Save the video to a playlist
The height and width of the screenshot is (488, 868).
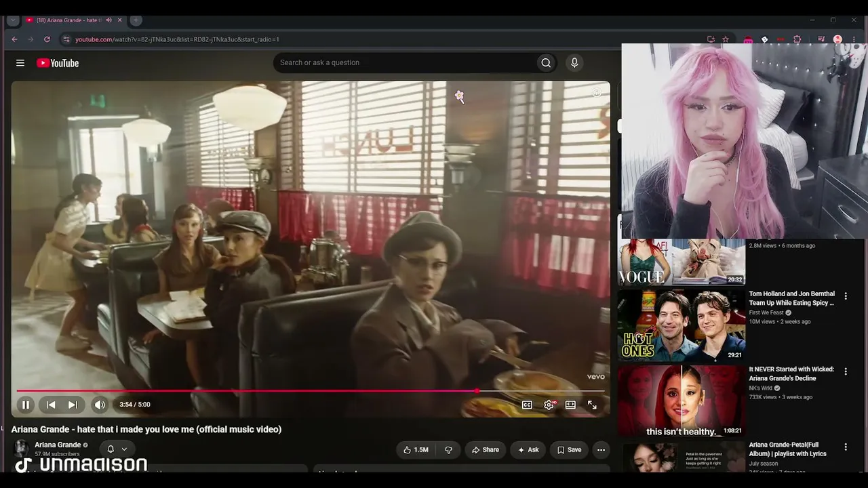tap(570, 449)
